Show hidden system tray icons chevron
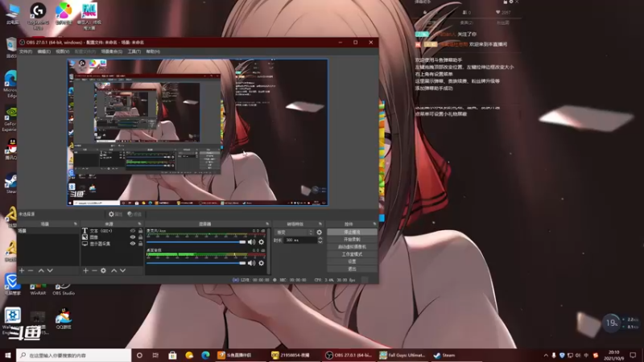 click(x=546, y=356)
